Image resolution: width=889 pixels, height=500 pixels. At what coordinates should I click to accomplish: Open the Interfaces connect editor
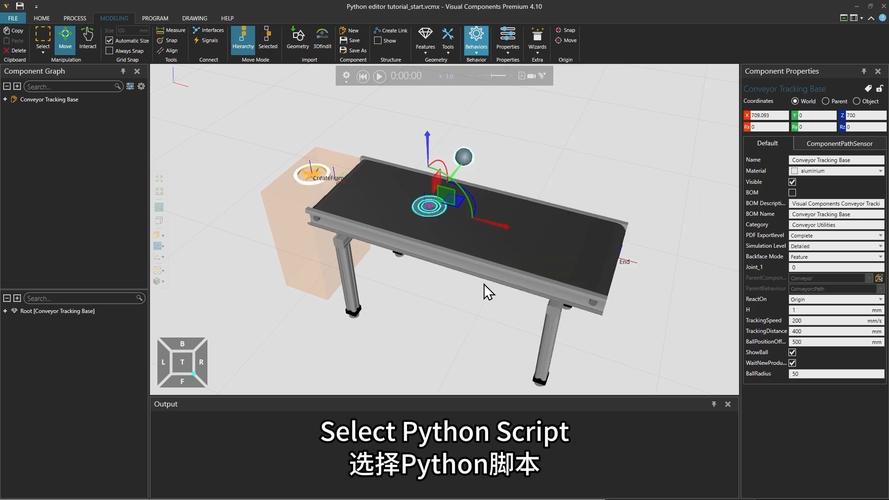coord(208,30)
